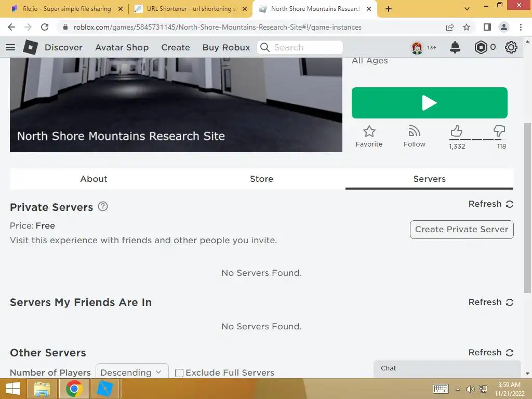This screenshot has width=532, height=399.
Task: Go back to the previous page
Action: pos(11,27)
